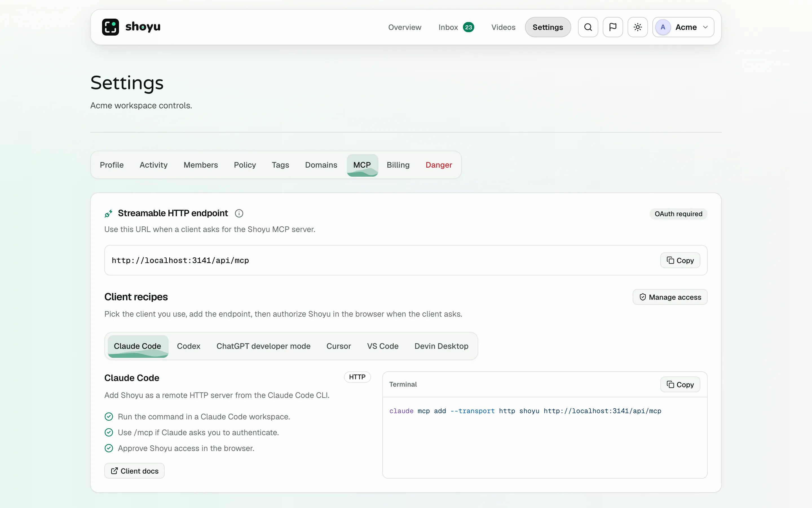The height and width of the screenshot is (508, 812).
Task: Click check icon beside Approve Shoyu access
Action: point(109,448)
